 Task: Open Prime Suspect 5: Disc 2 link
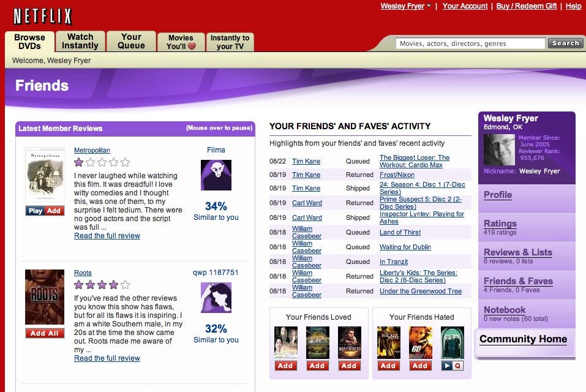421,203
